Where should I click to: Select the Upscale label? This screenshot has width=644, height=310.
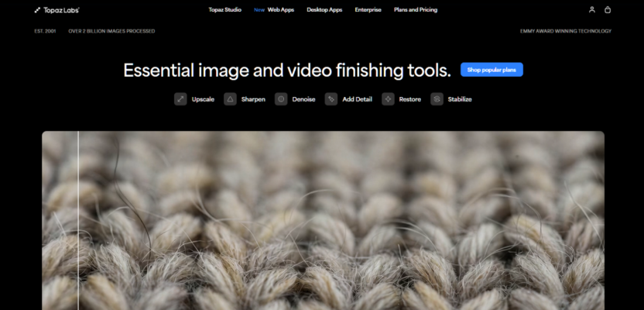point(203,99)
